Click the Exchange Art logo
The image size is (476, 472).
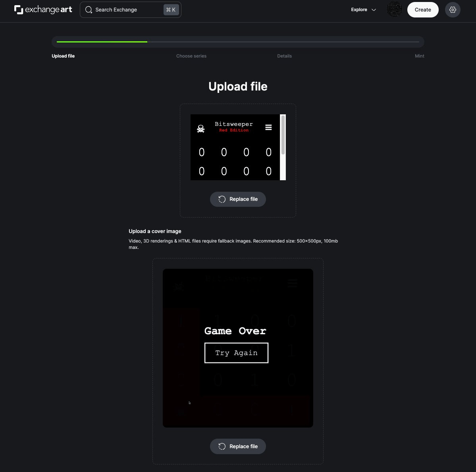43,10
